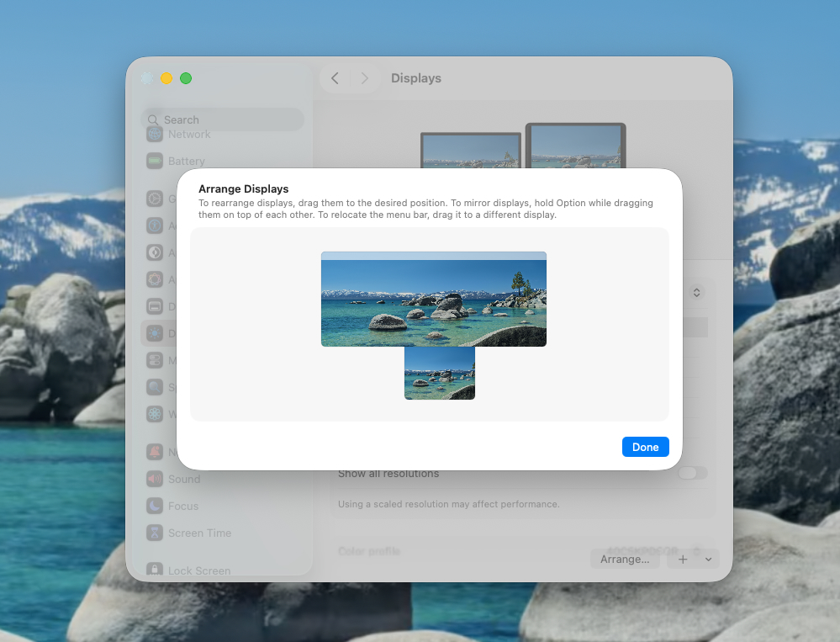
Task: Toggle the Show all resolutions switch
Action: point(692,473)
